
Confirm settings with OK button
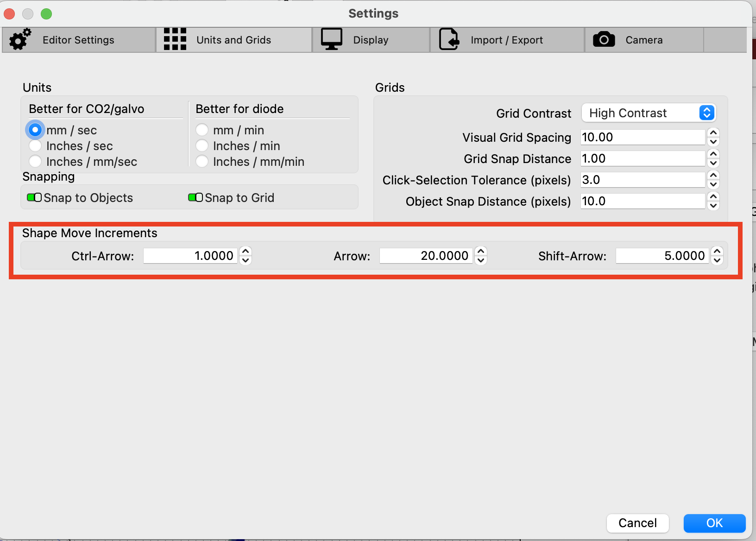point(715,523)
